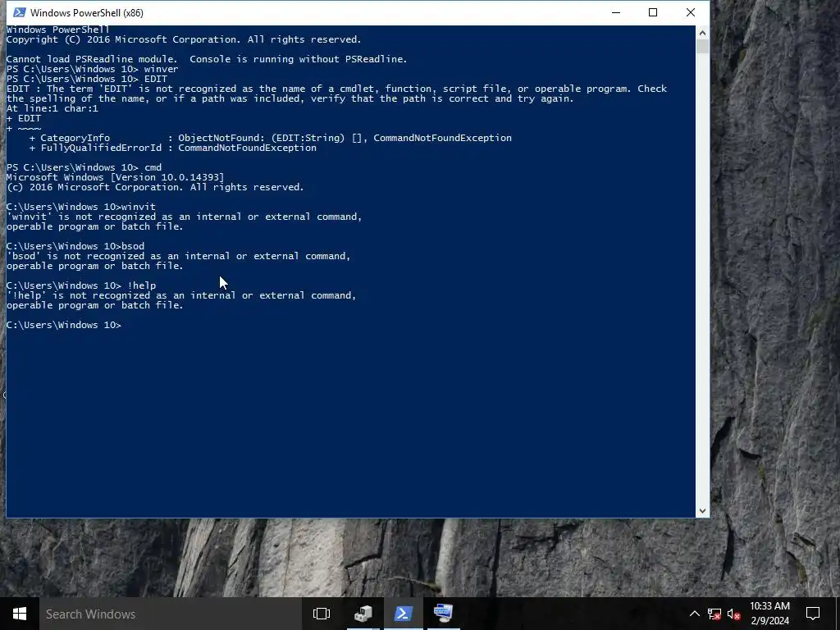Click the 'Copyright (C) 2016 Microsoft Corporation' line at top
840x630 pixels.
tap(184, 39)
